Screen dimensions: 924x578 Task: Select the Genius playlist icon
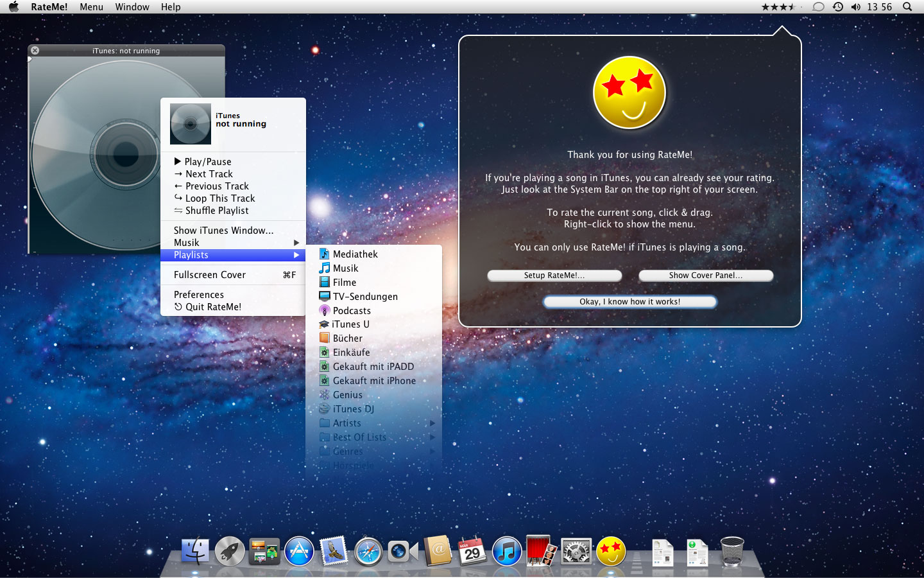[x=325, y=395]
